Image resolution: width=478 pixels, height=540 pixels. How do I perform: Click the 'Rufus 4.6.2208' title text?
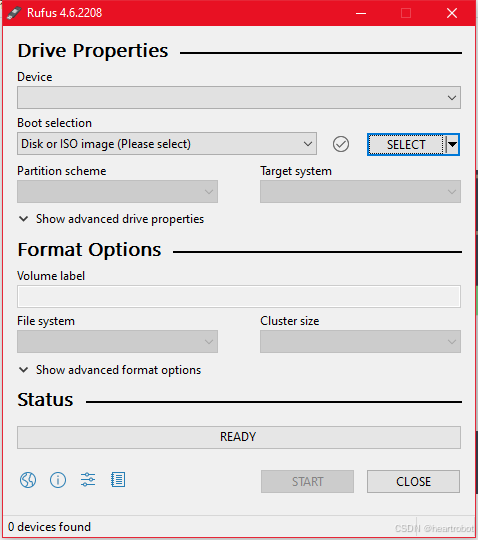pos(64,13)
